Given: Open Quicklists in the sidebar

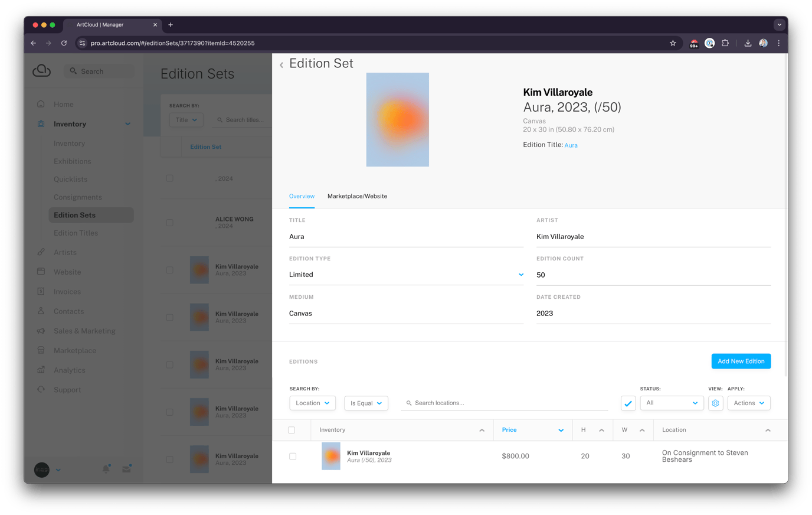Looking at the screenshot, I should point(70,179).
